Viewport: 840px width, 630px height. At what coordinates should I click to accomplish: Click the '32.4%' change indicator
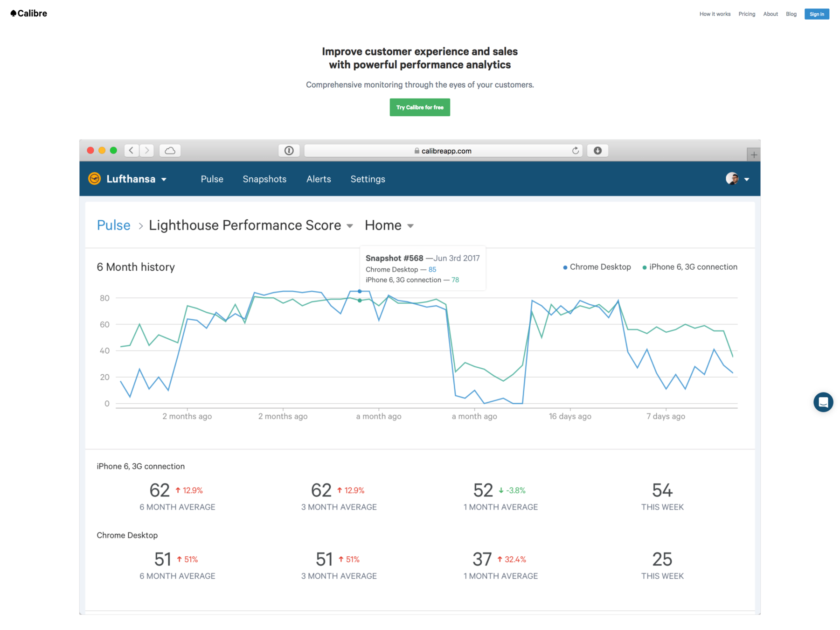[512, 560]
